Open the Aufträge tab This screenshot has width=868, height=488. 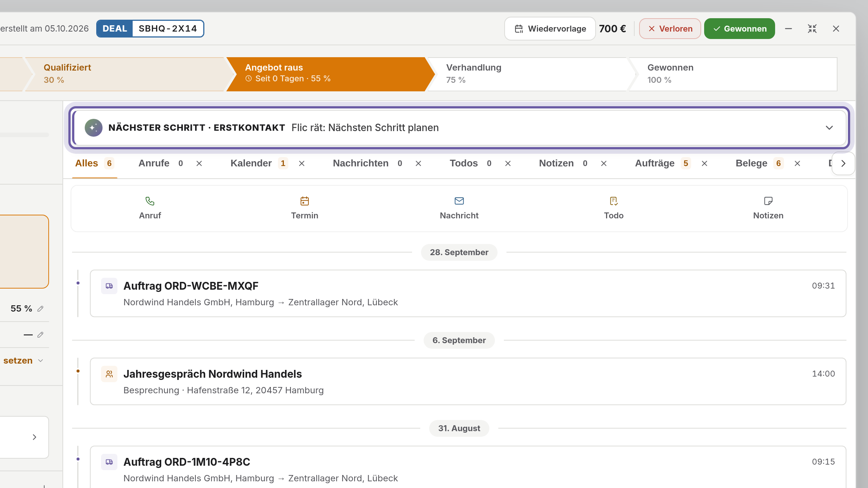[x=663, y=163]
